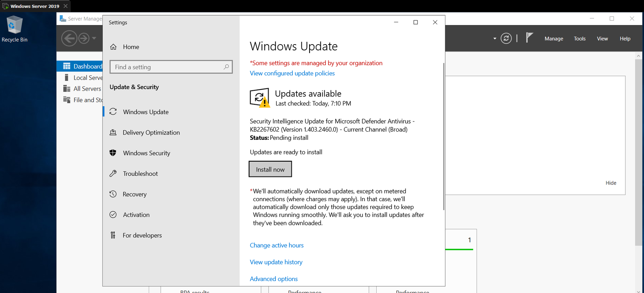
Task: Open navigation history dropdown in Server Manager
Action: 94,38
